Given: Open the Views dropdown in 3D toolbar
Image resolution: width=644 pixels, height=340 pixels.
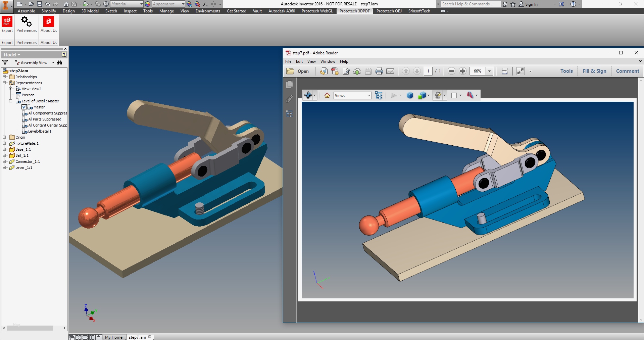Looking at the screenshot, I should pyautogui.click(x=352, y=96).
